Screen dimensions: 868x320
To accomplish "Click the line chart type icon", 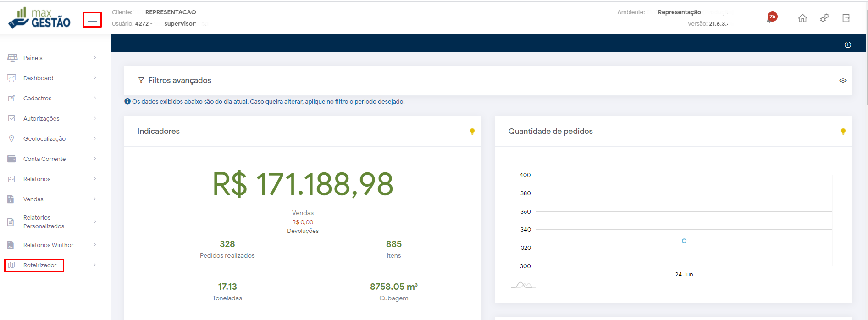I will (x=523, y=285).
